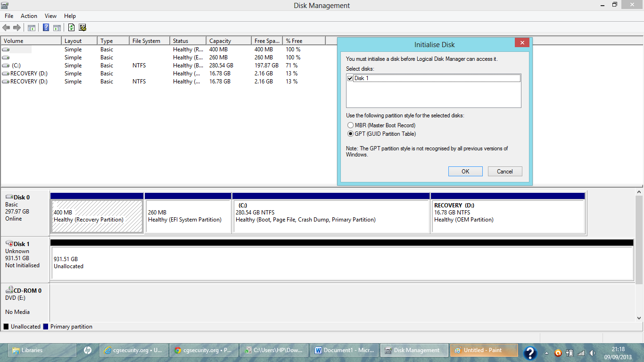
Task: Click the Type column header
Action: (x=113, y=41)
